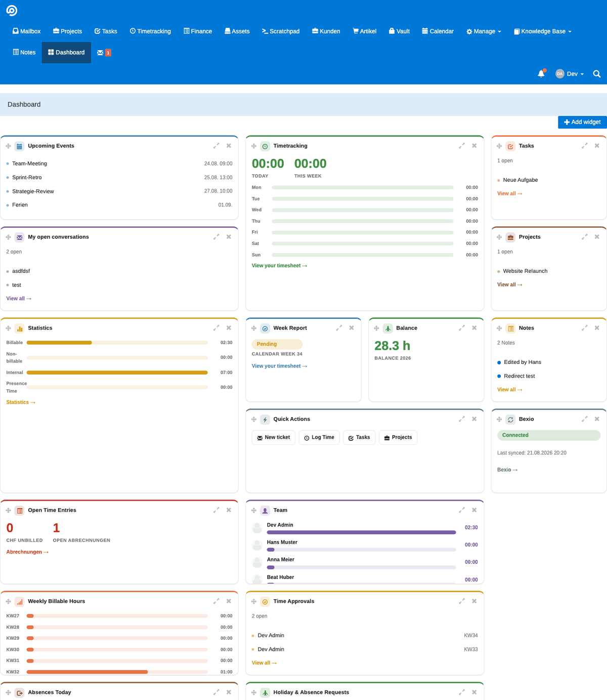Close the Bexio widget
The width and height of the screenshot is (607, 700).
(597, 419)
